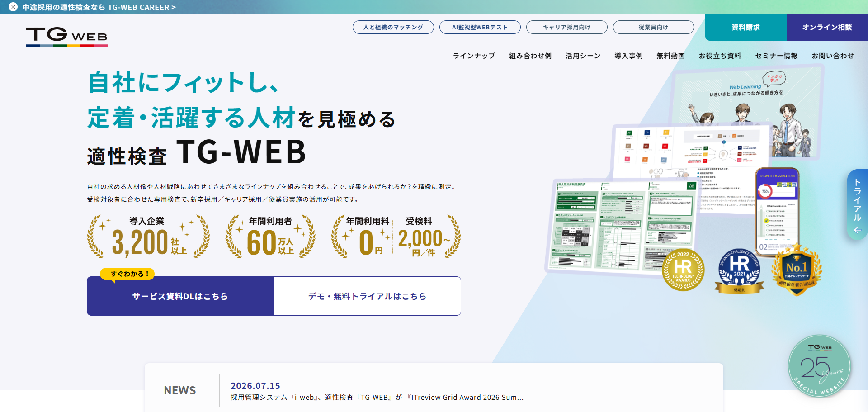Screen dimensions: 868x412
Task: Open AI監視型WEBテスト pill link
Action: [x=480, y=27]
